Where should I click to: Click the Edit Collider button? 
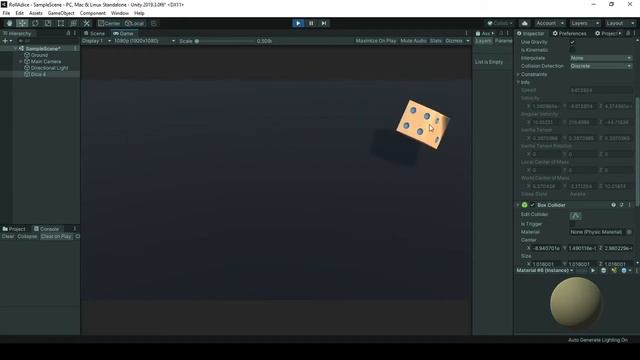click(576, 216)
